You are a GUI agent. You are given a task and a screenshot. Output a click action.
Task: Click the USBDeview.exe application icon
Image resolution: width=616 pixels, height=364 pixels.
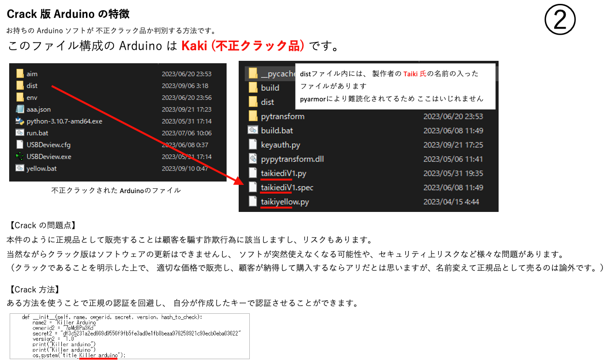[20, 156]
